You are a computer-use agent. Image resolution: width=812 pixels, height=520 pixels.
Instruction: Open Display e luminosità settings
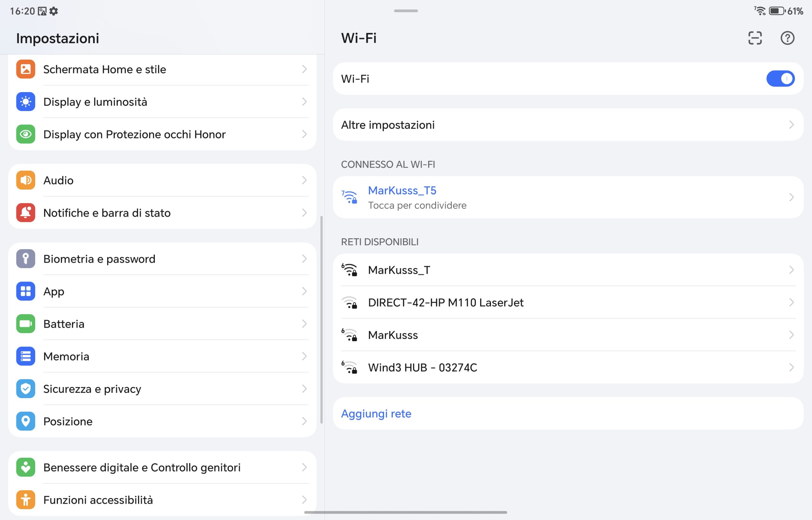(162, 102)
